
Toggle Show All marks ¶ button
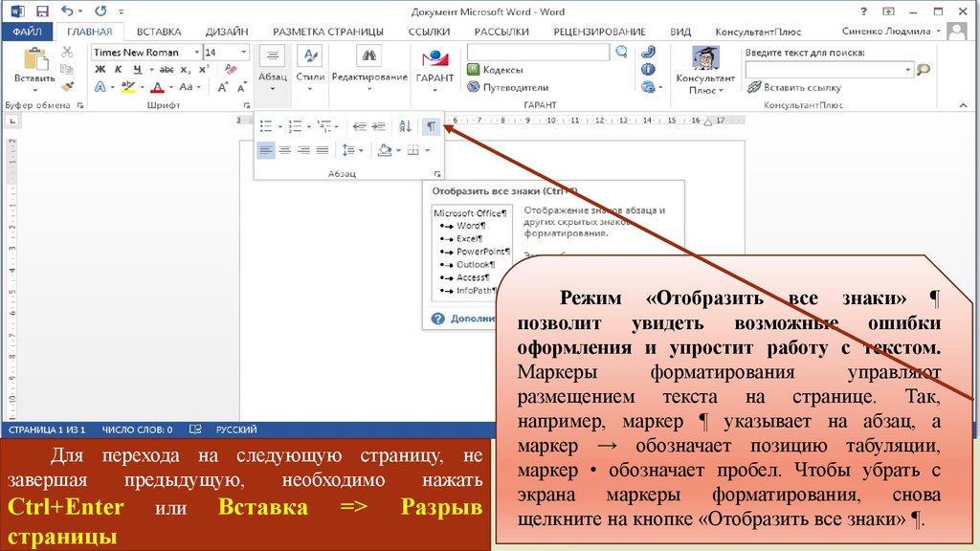click(431, 126)
